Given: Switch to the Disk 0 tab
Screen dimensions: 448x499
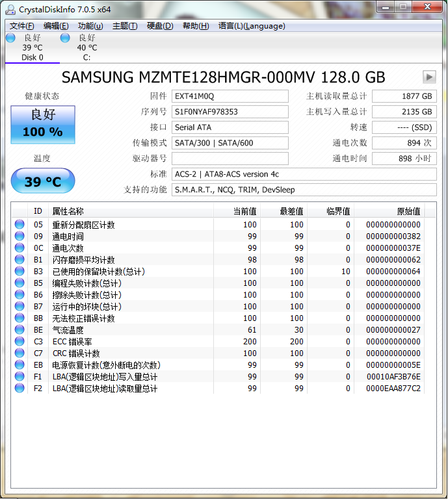Looking at the screenshot, I should (x=32, y=47).
